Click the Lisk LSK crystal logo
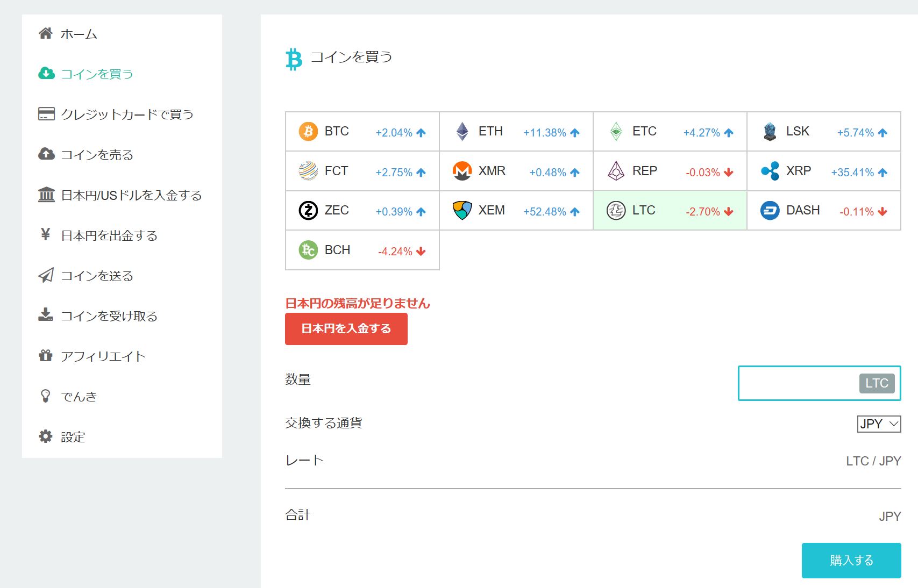Viewport: 918px width, 588px height. [x=770, y=131]
